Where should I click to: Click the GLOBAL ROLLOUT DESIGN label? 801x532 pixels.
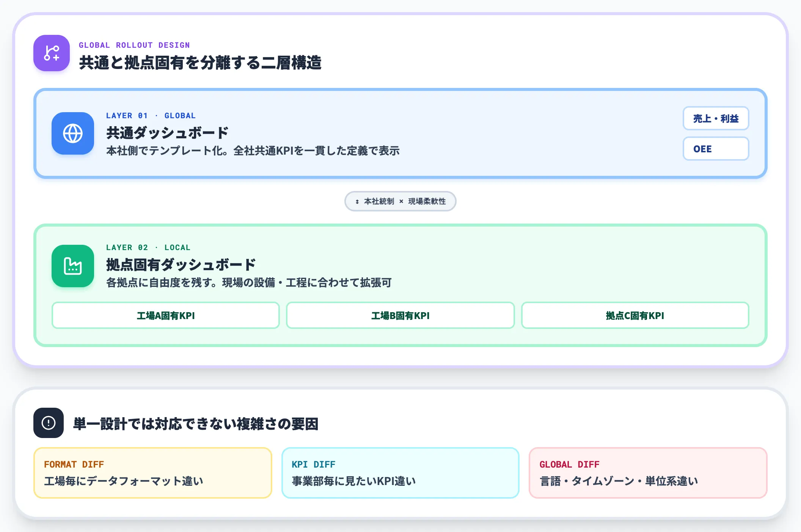click(134, 45)
